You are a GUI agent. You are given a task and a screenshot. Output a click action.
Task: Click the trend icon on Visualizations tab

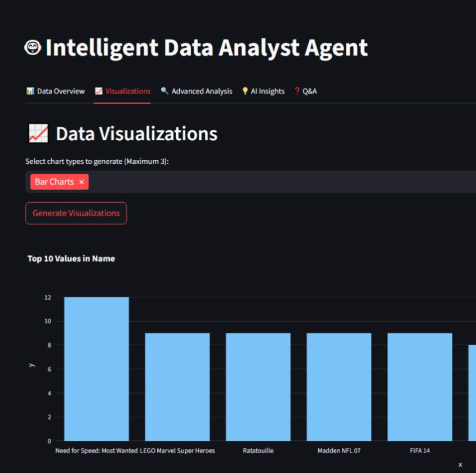[x=99, y=91]
